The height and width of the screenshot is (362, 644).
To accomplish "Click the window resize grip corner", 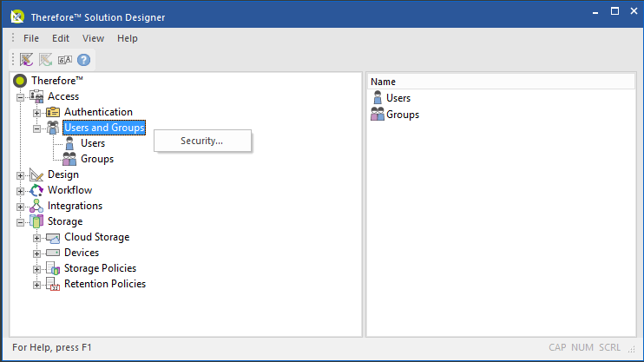I will coord(632,349).
